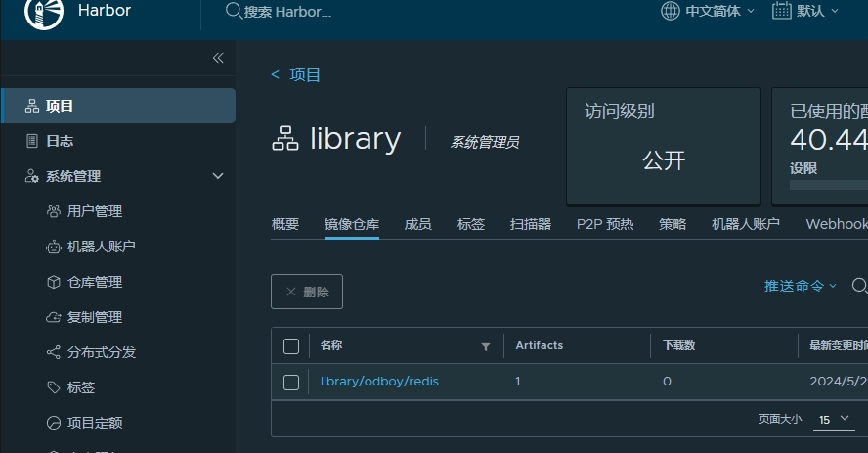Expand the 推送命令 dropdown
Screen dimensions: 868x453
point(801,286)
